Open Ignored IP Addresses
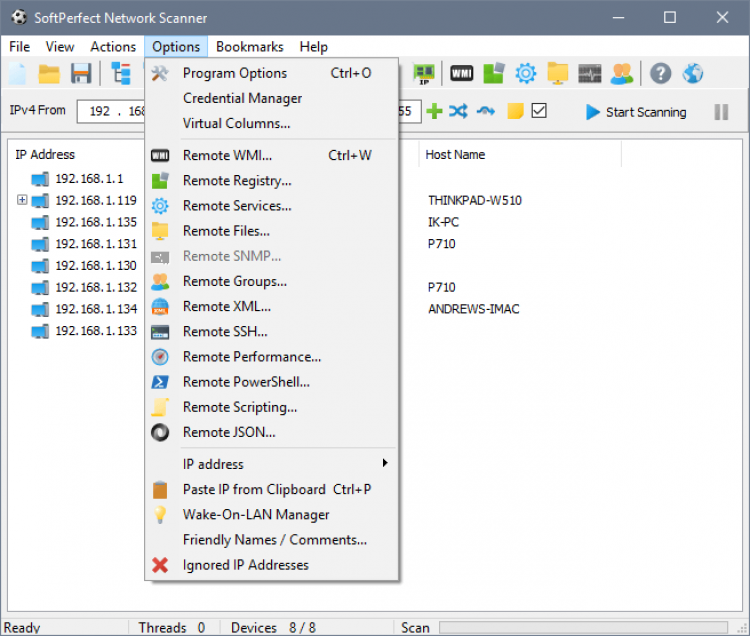The image size is (750, 636). pos(272,565)
